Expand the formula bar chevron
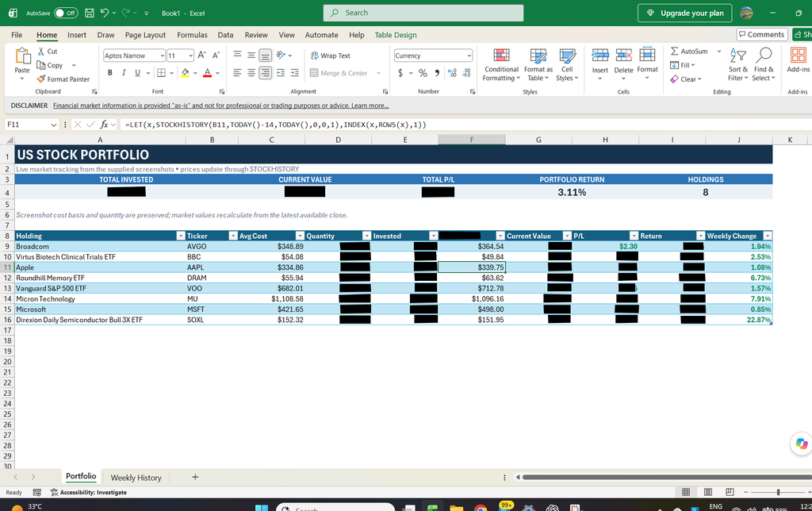 [x=113, y=125]
